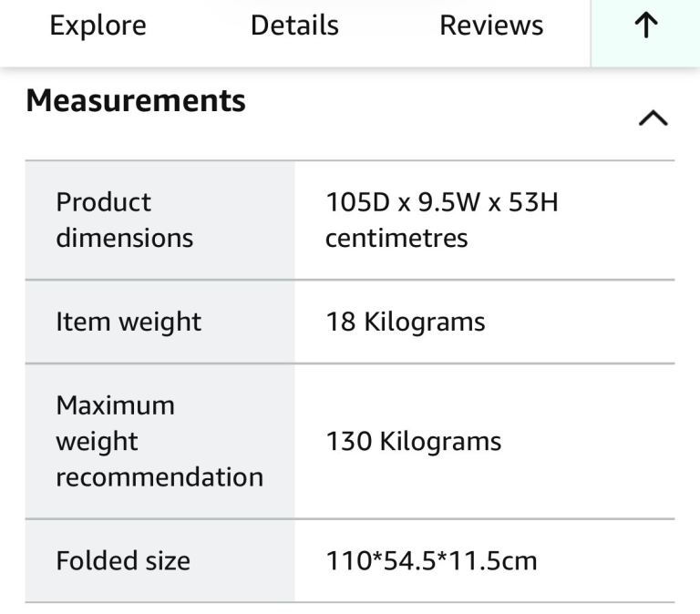Select the "Item weight" label

point(129,322)
